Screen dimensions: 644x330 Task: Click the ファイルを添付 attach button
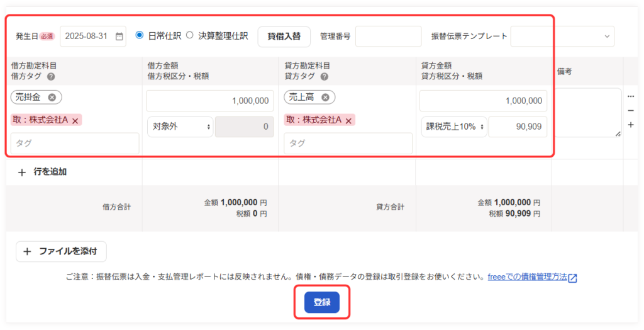[x=61, y=251]
